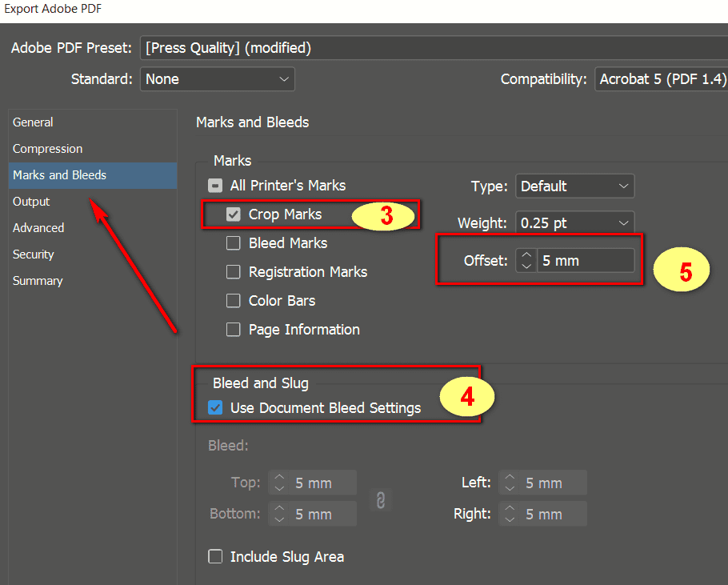Enable the Bleed Marks checkbox
The width and height of the screenshot is (728, 585).
(x=234, y=243)
